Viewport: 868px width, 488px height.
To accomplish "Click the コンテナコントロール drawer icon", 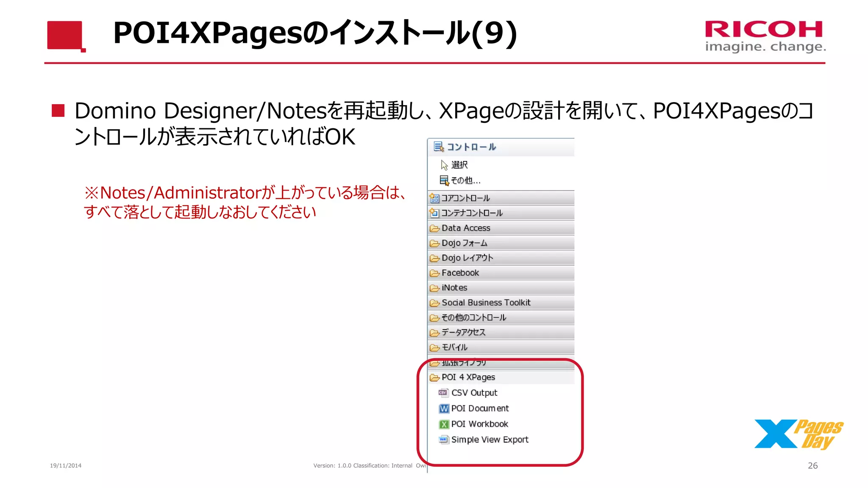I will coord(434,213).
